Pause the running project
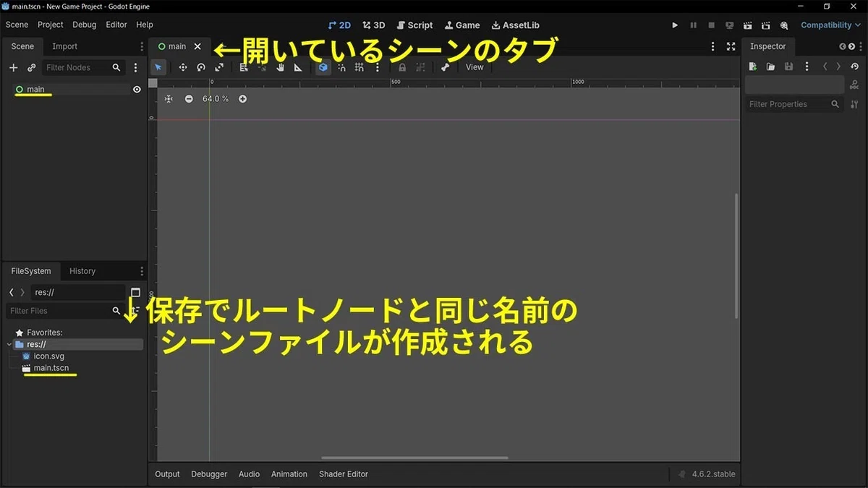Viewport: 868px width, 488px height. [x=693, y=25]
